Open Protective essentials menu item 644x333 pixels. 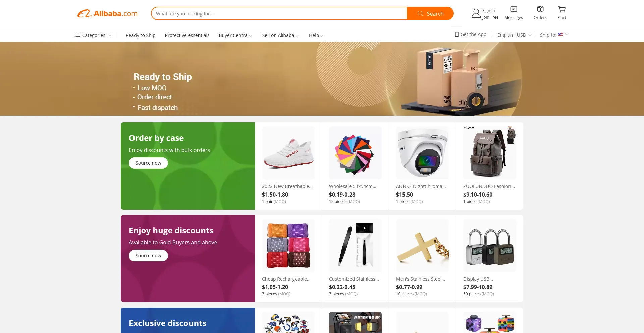coord(187,35)
